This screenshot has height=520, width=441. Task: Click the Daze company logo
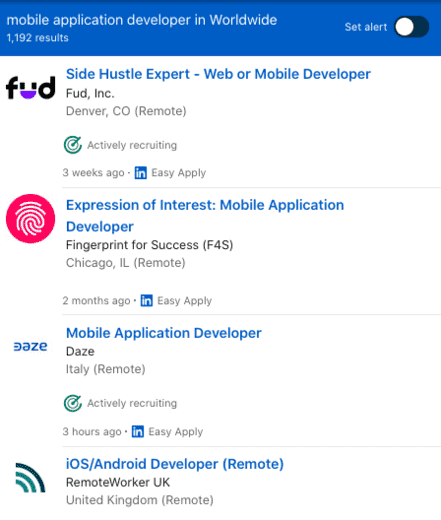click(x=30, y=346)
